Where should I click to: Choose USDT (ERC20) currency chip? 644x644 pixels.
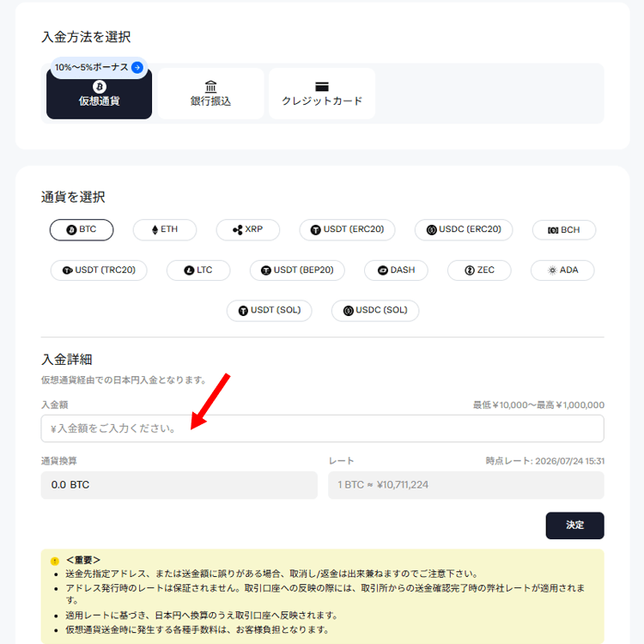(x=347, y=229)
